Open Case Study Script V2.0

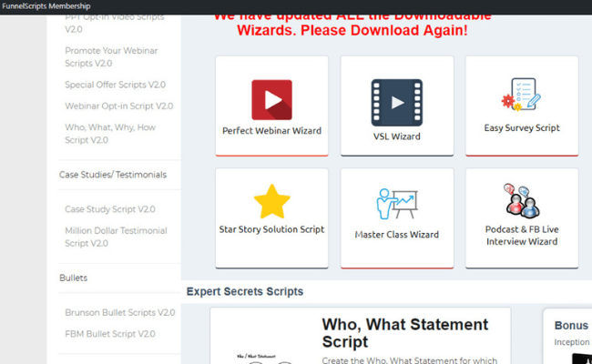(x=110, y=209)
